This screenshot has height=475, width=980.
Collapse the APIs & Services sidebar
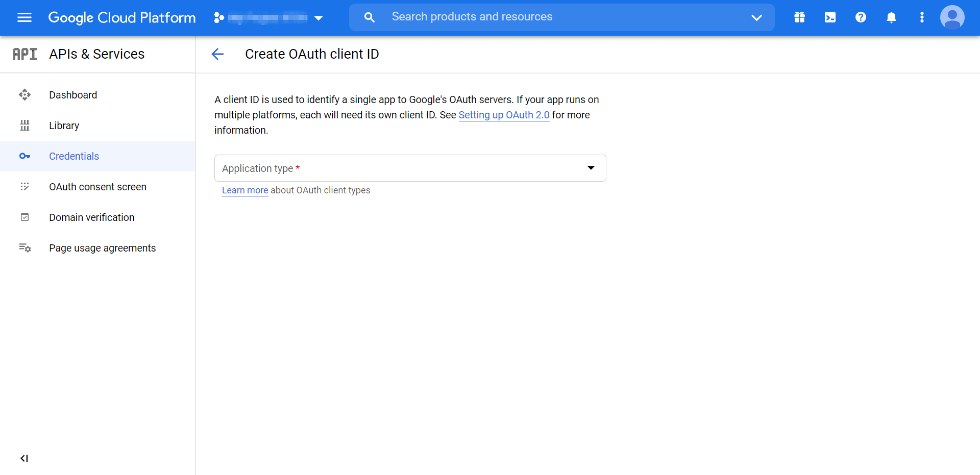coord(24,458)
